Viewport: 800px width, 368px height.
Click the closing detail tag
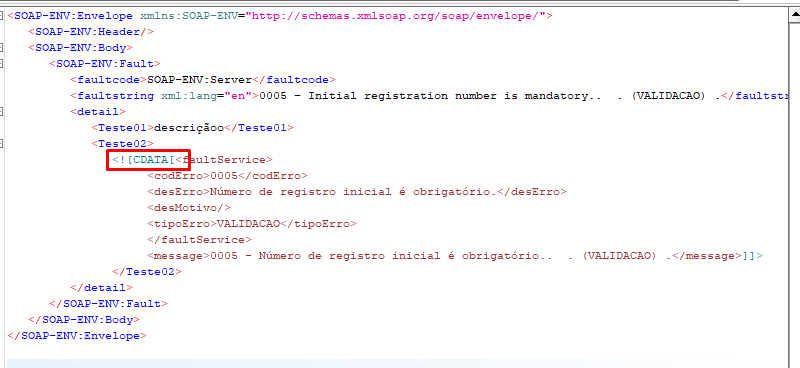(102, 288)
